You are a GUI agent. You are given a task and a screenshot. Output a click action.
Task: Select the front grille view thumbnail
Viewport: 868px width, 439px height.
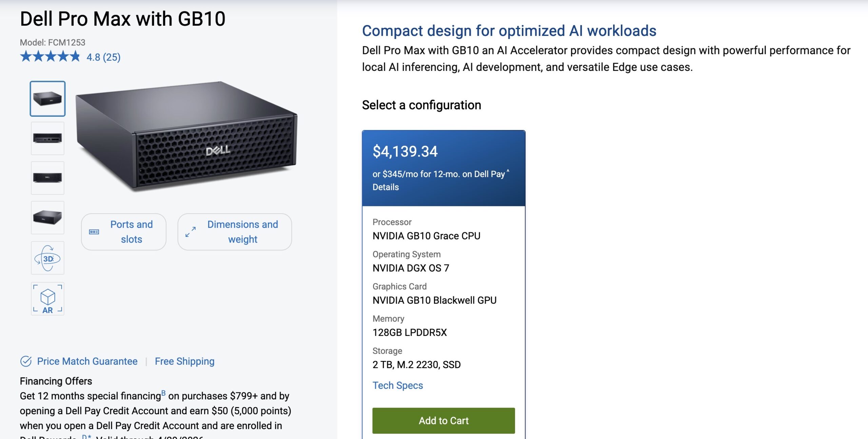coord(47,178)
